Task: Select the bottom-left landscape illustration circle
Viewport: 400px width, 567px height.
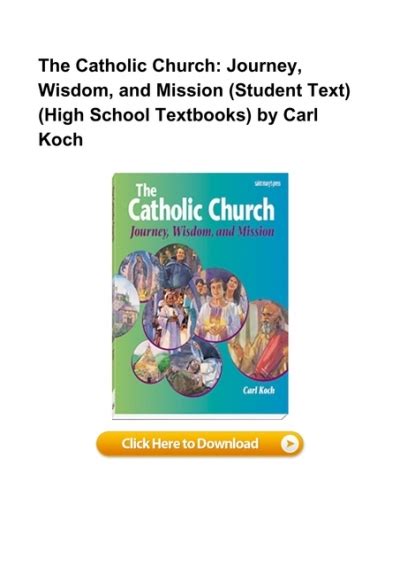Action: (150, 361)
